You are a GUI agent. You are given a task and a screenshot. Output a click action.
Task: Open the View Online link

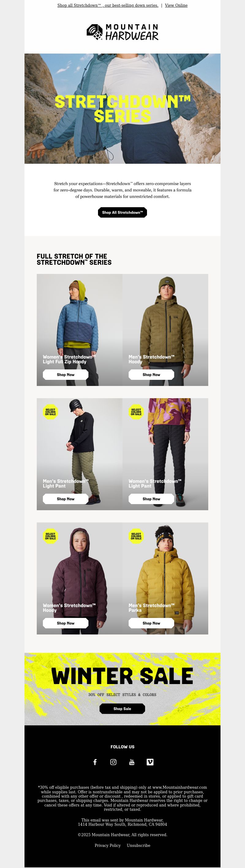coord(176,6)
